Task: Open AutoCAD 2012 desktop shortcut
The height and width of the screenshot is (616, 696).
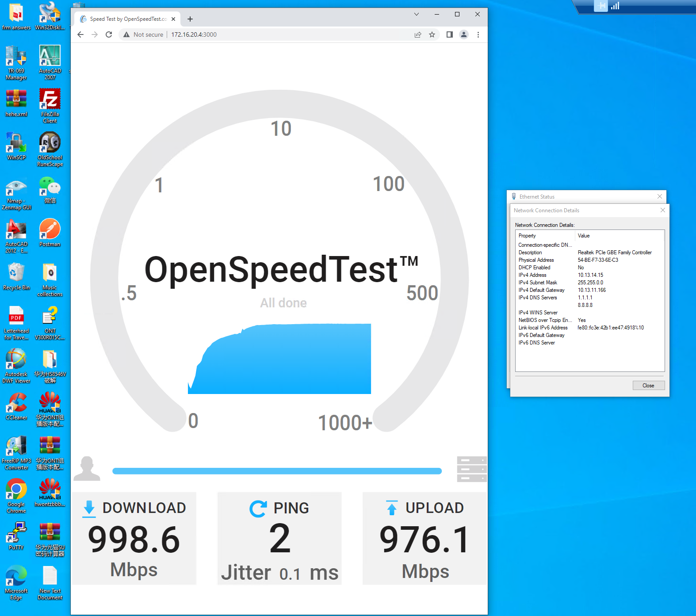Action: (x=16, y=236)
